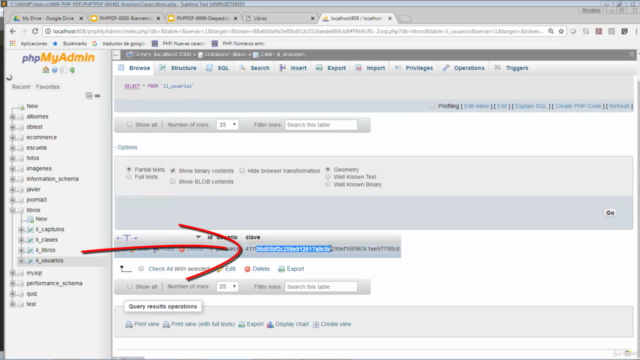
Task: Expand the joomla3 database node
Action: click(13, 200)
